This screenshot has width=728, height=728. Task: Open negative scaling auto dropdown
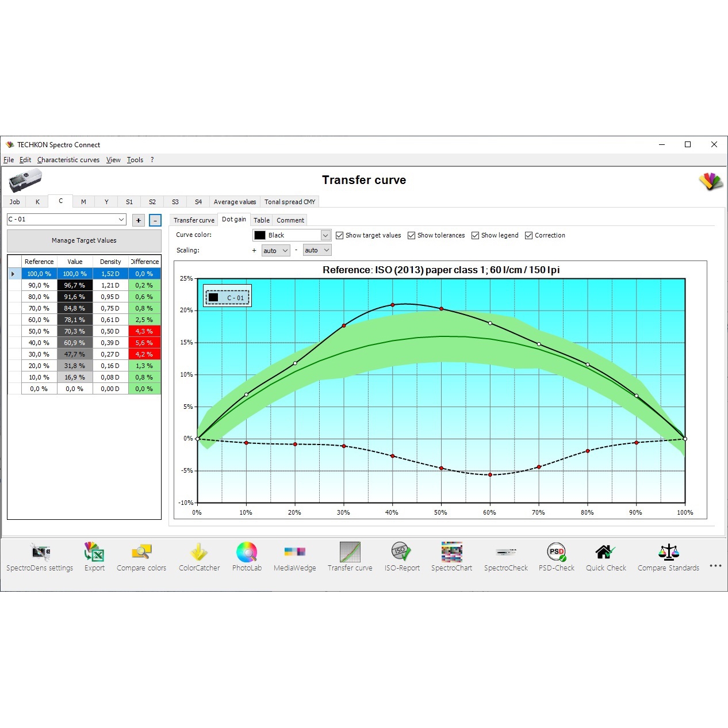(x=317, y=250)
